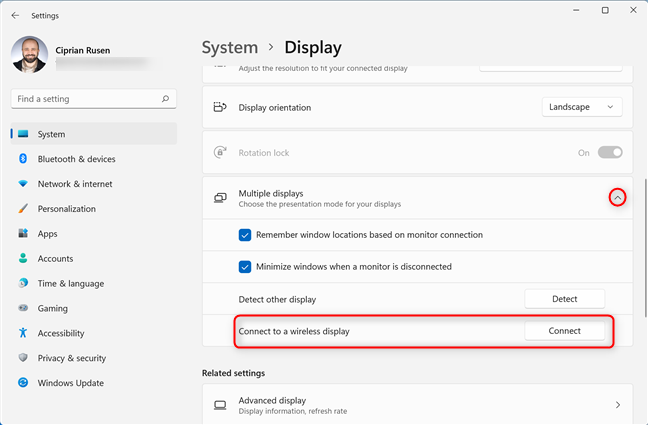Open Windows Update sync icon
The height and width of the screenshot is (425, 648).
[23, 382]
